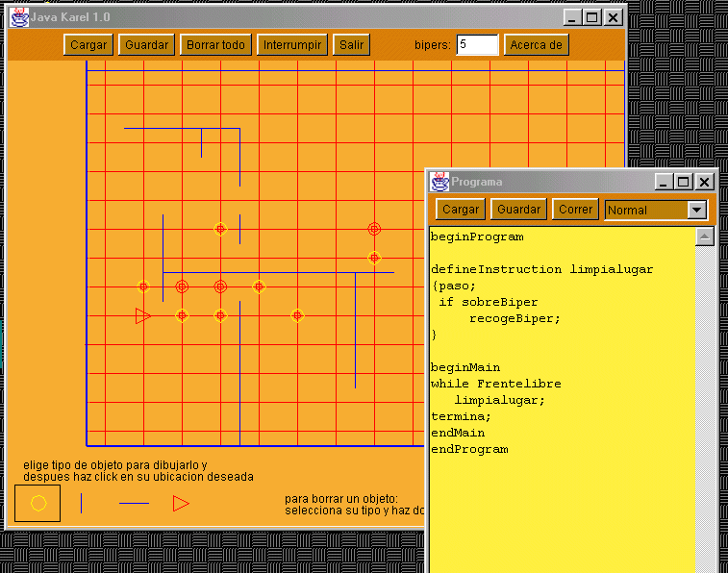Close the Programa window
Viewport: 728px width, 573px height.
[x=704, y=182]
